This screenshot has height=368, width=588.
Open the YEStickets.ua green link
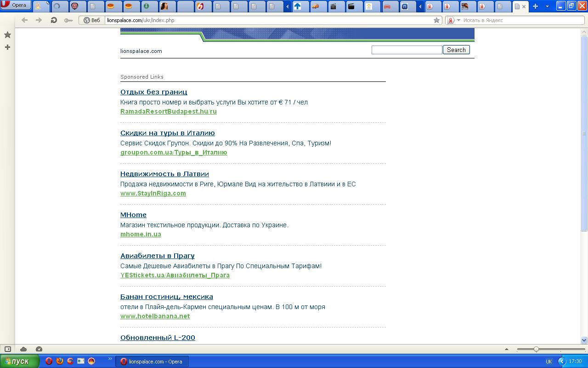(x=175, y=275)
